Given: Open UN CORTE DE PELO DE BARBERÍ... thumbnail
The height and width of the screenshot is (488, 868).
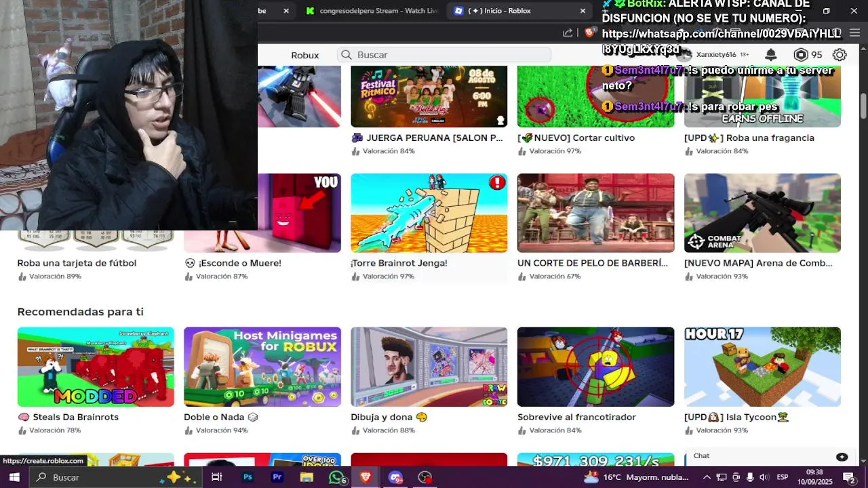Looking at the screenshot, I should (x=595, y=213).
